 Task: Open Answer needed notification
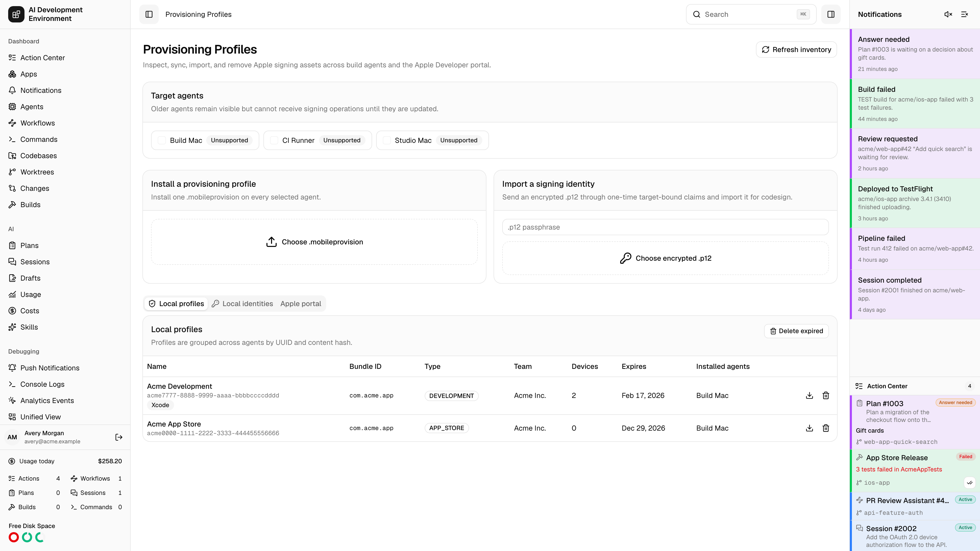tap(915, 54)
